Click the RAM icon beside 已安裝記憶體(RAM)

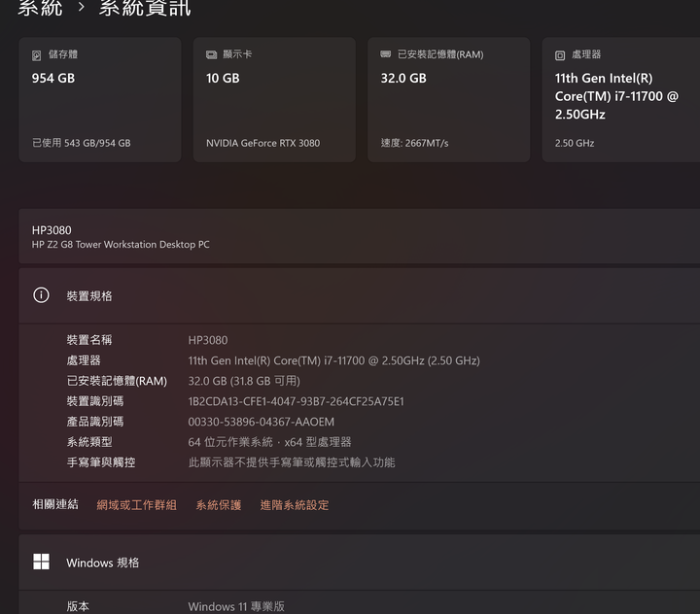click(386, 55)
